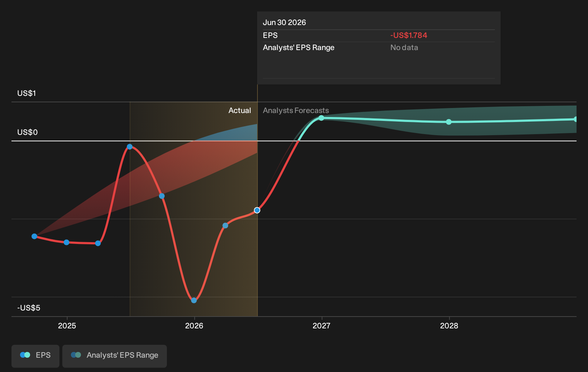Click the 2025 x-axis label
This screenshot has width=588, height=372.
[x=67, y=325]
